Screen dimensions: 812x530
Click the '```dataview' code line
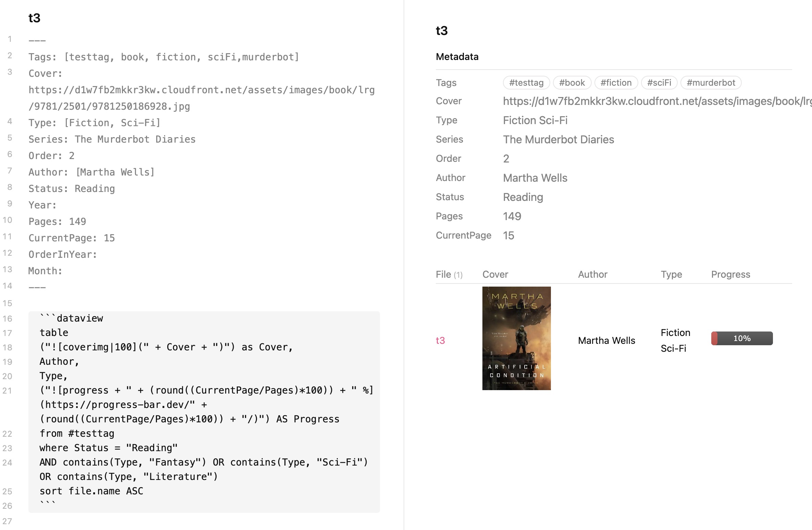coord(71,318)
